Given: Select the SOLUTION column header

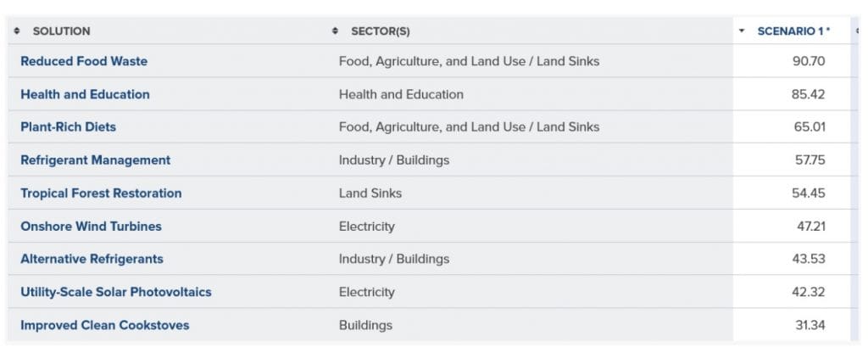Looking at the screenshot, I should (61, 31).
